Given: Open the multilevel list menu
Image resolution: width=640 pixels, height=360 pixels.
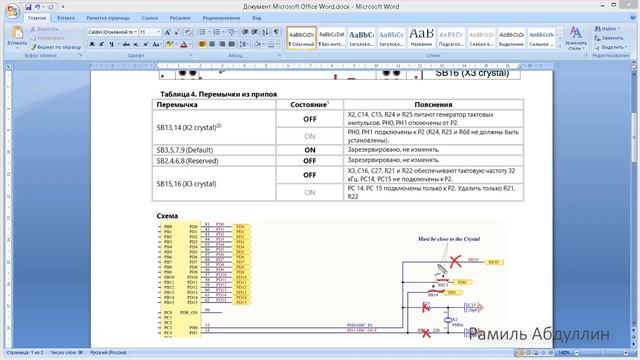Looking at the screenshot, I should pyautogui.click(x=231, y=32).
